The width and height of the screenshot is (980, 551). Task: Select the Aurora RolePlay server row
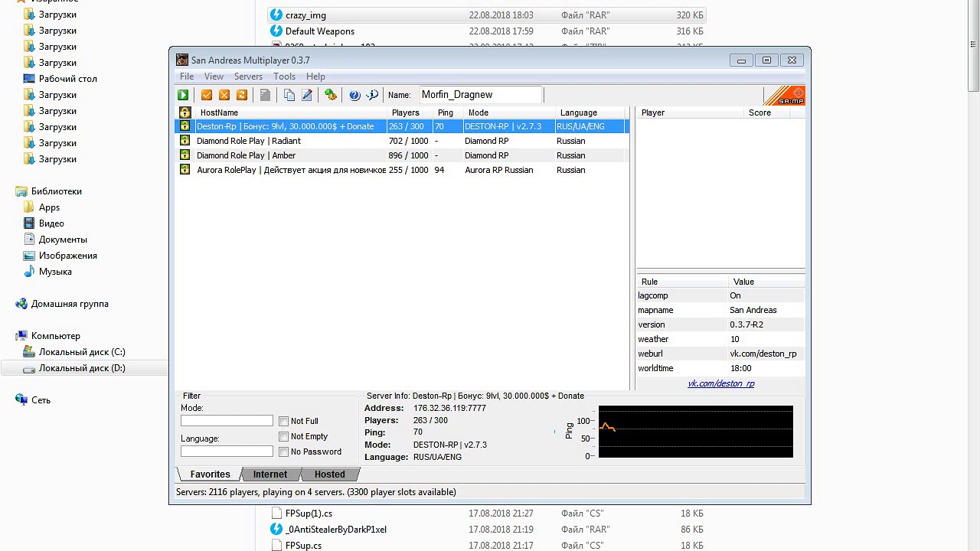[402, 170]
